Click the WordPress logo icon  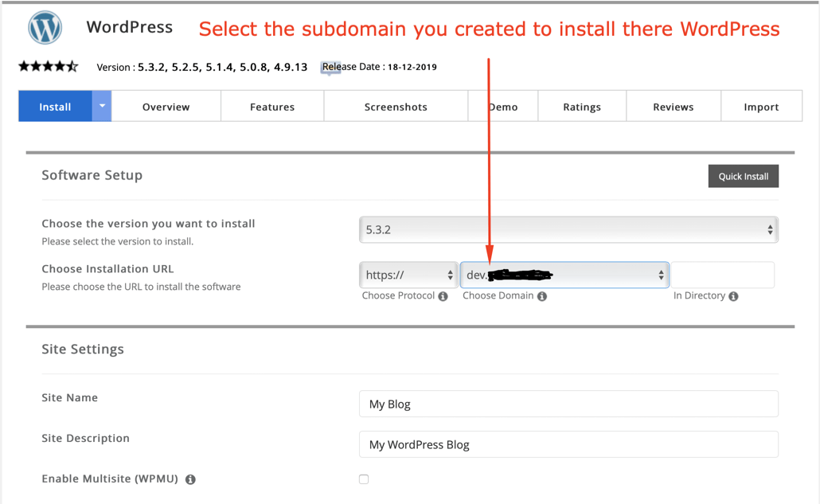pyautogui.click(x=45, y=27)
